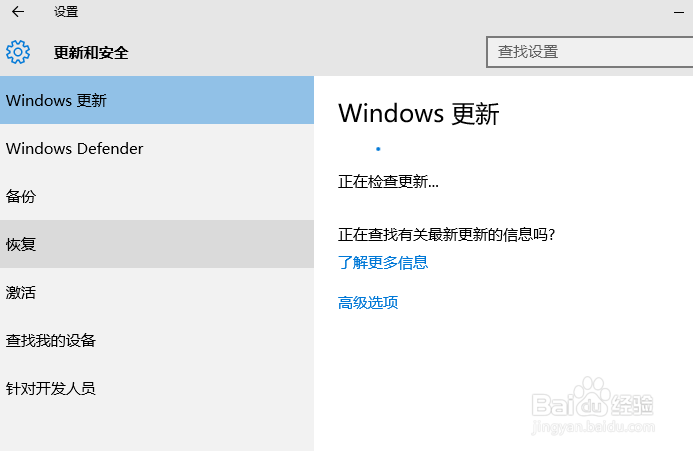The height and width of the screenshot is (451, 693).
Task: Click the 正在查找有关最新更新的信息吗 question text
Action: click(x=446, y=235)
